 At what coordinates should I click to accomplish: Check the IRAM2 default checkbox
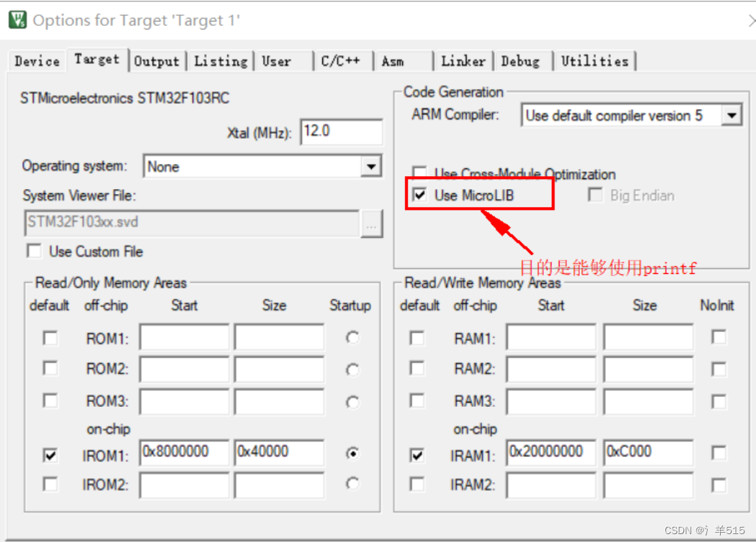(x=417, y=484)
